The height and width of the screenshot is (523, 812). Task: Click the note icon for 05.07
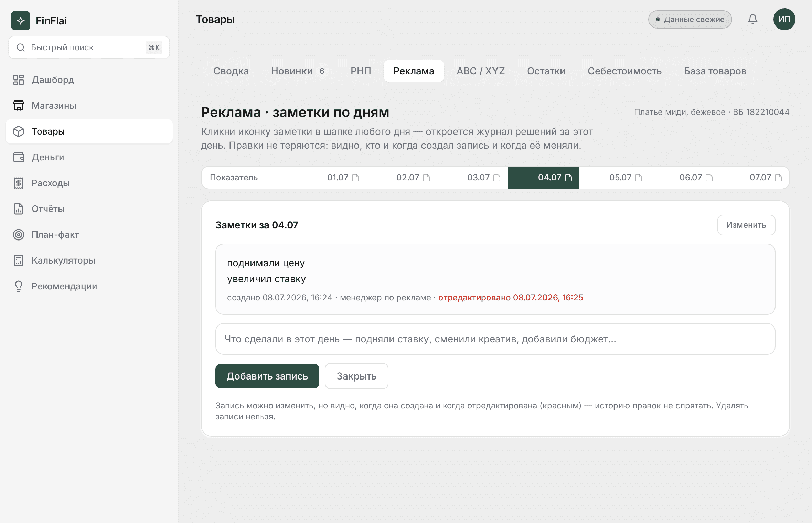[639, 178]
